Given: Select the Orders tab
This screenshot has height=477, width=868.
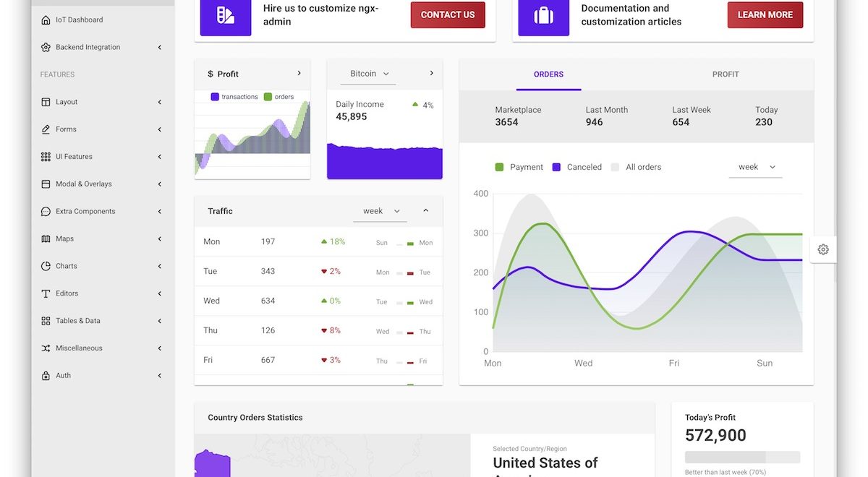Looking at the screenshot, I should pyautogui.click(x=548, y=74).
